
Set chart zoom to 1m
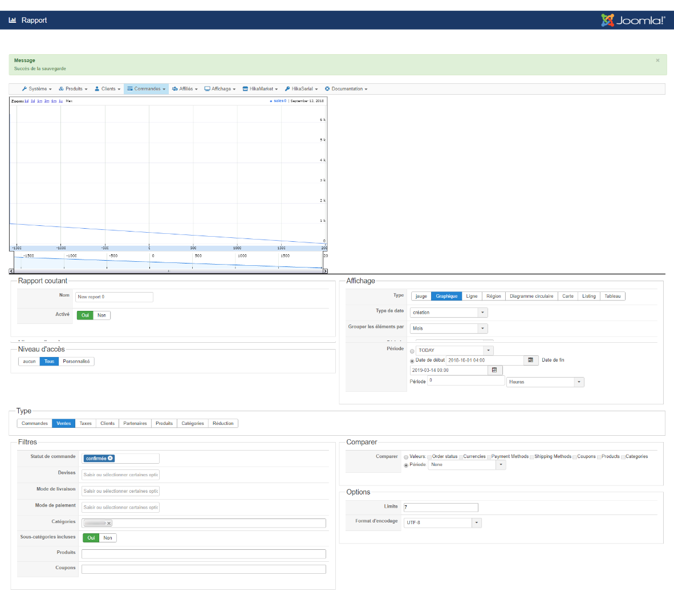click(x=40, y=101)
